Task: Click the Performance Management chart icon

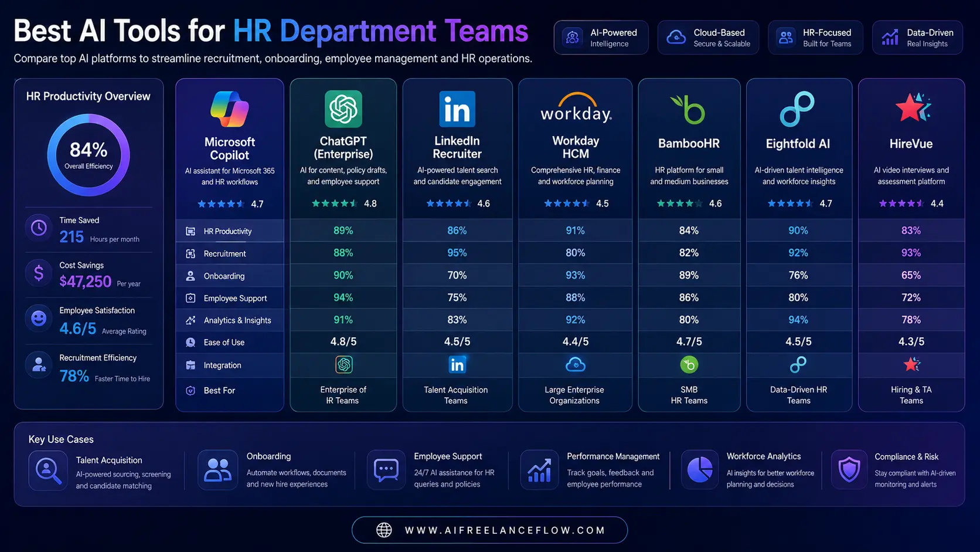Action: (539, 470)
